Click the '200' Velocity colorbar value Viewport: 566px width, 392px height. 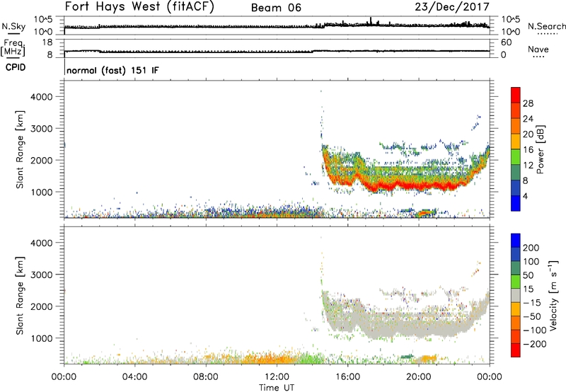(x=531, y=248)
